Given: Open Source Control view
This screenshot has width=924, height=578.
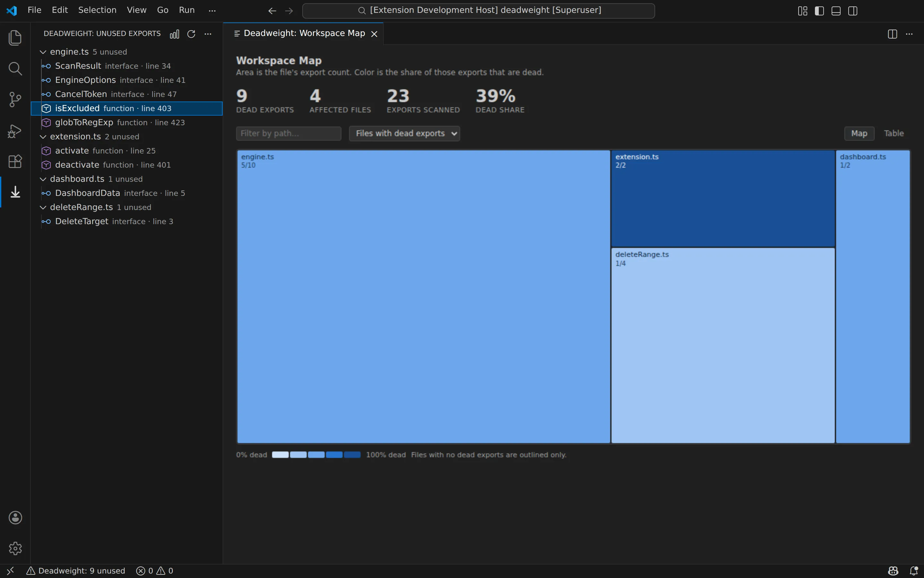Looking at the screenshot, I should 15,100.
